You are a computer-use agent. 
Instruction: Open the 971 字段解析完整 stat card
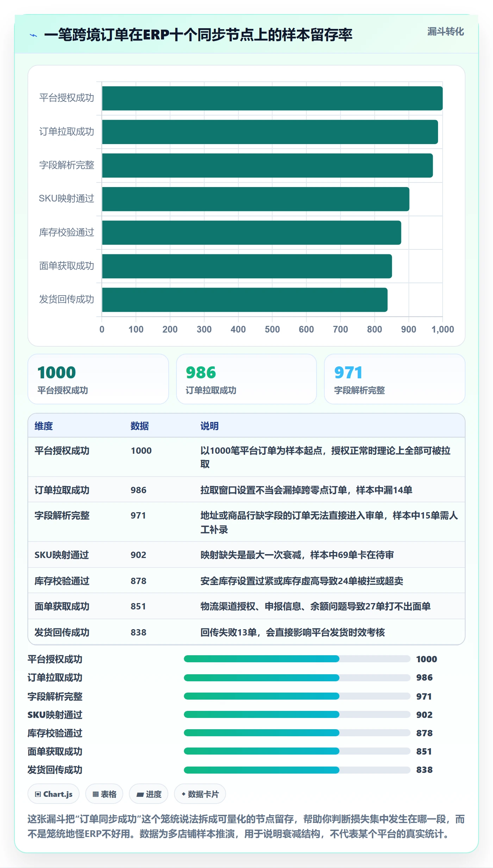click(x=395, y=379)
